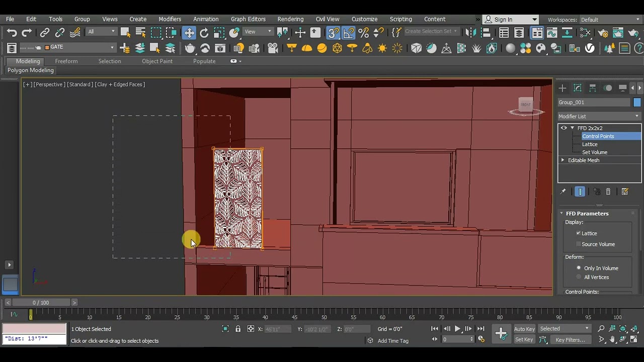Open the Modifier List dropdown

click(599, 116)
